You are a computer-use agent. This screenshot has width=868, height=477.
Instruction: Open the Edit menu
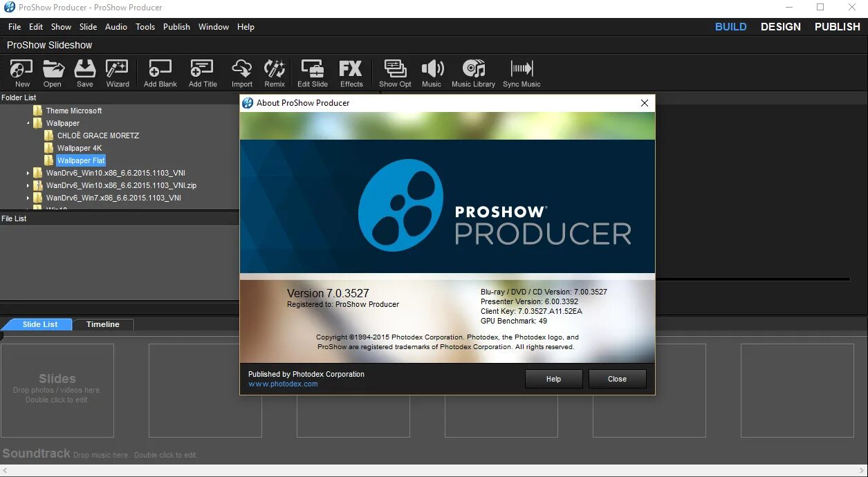pos(36,27)
